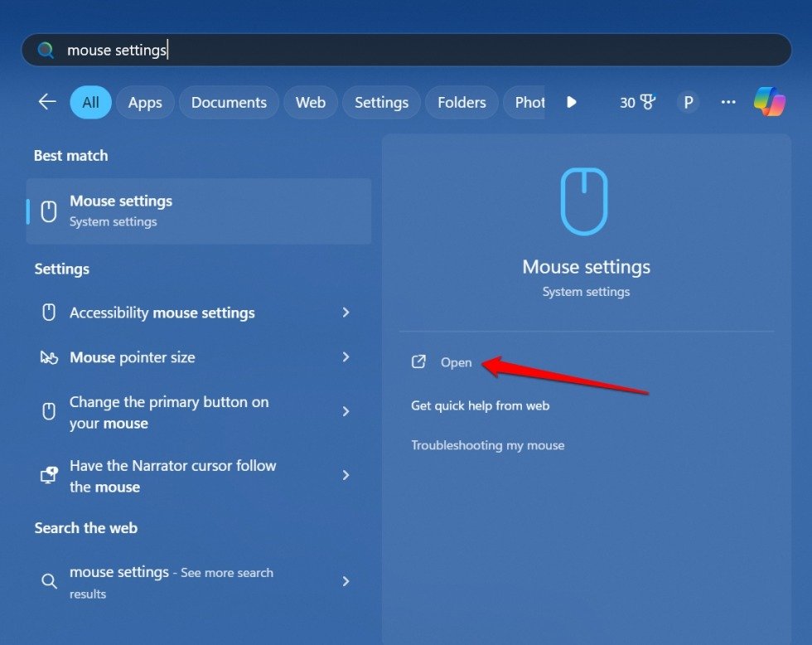Expand Accessibility mouse settings chevron

346,313
